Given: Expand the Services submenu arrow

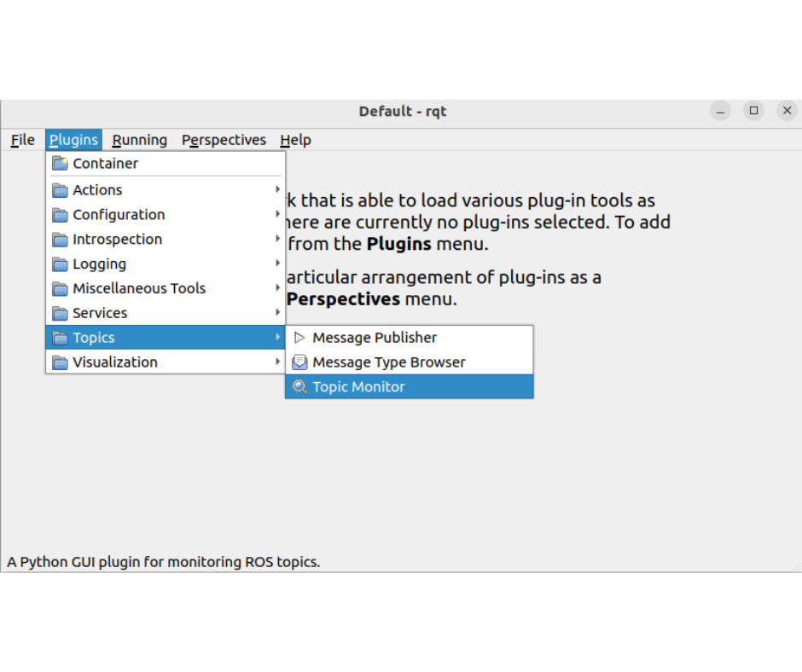Looking at the screenshot, I should 277,313.
